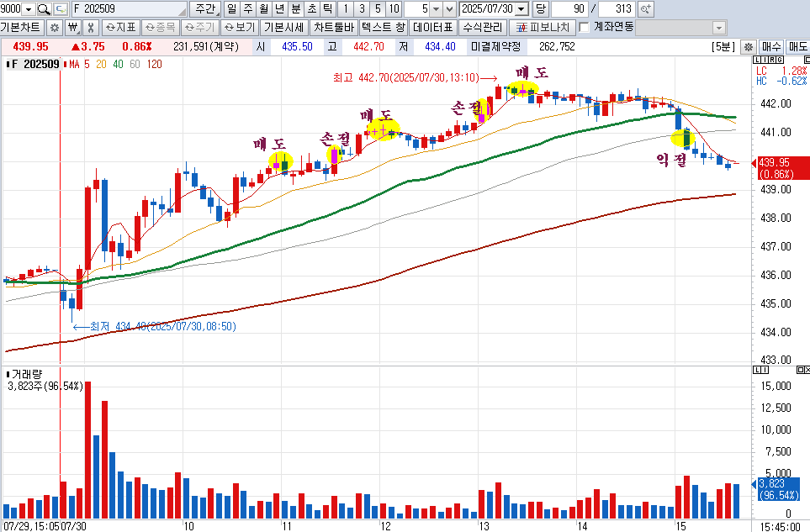The height and width of the screenshot is (532, 810).
Task: Click the LI box on the volume panel
Action: [x=761, y=370]
